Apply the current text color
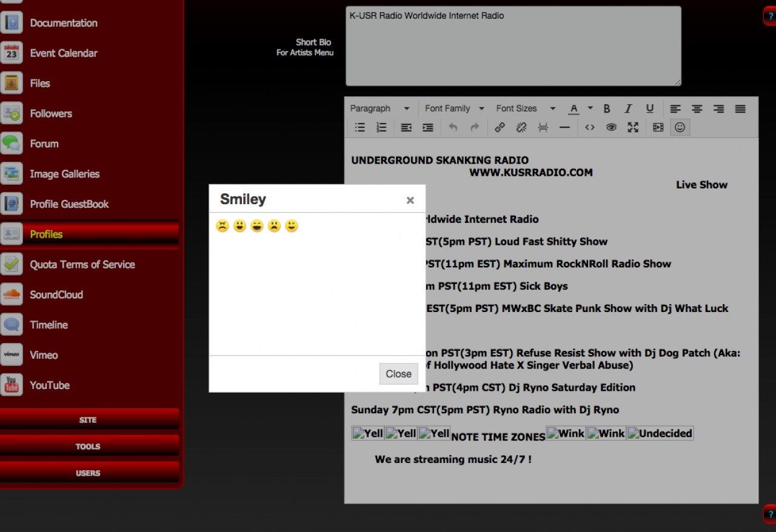776x532 pixels. (x=574, y=108)
